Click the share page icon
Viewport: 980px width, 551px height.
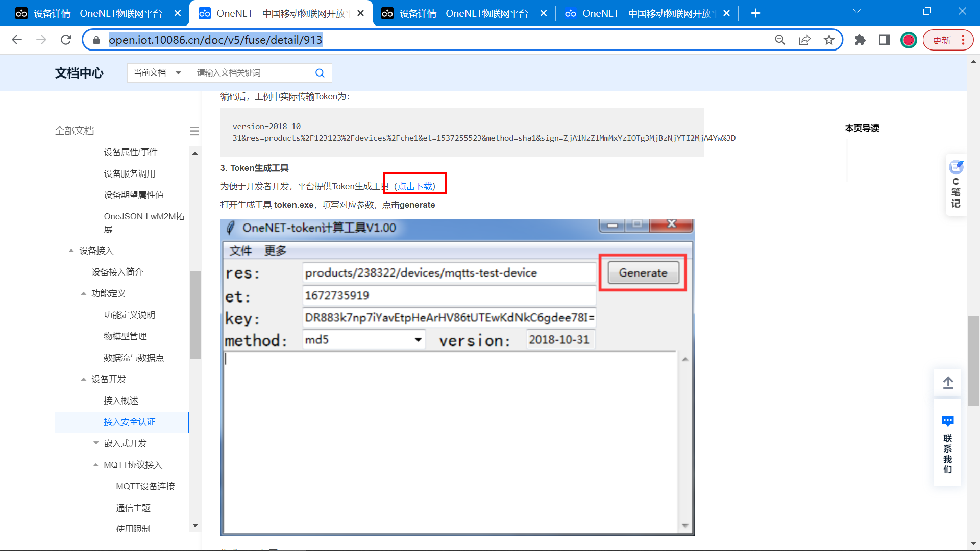(804, 40)
